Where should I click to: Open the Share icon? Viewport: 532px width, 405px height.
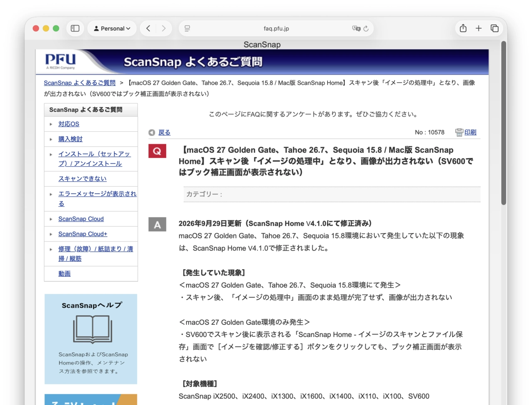[463, 28]
